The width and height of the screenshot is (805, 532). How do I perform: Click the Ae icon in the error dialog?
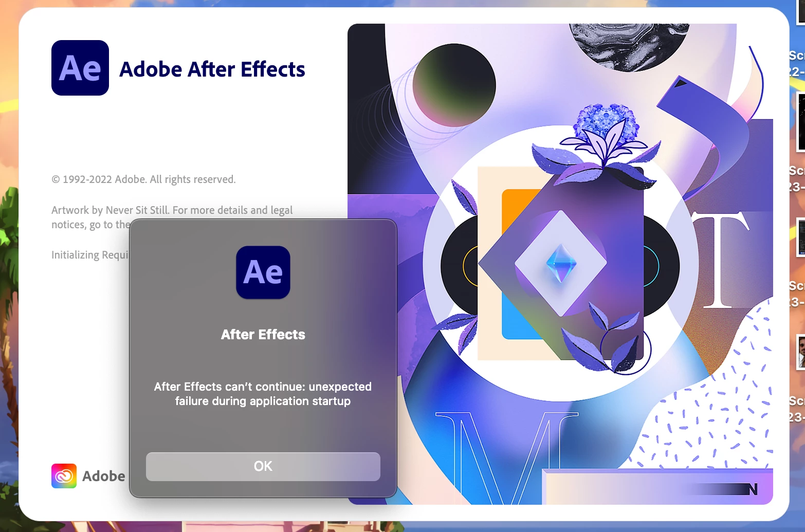point(263,272)
